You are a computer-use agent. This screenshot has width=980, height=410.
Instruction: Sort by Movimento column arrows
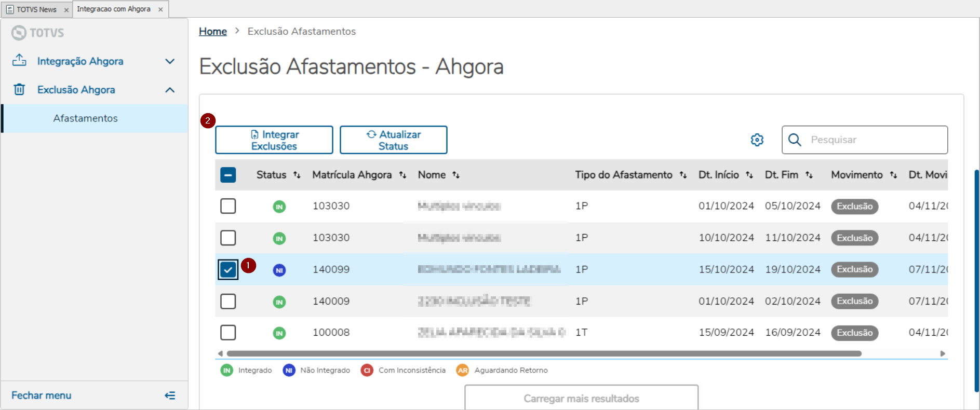coord(893,175)
